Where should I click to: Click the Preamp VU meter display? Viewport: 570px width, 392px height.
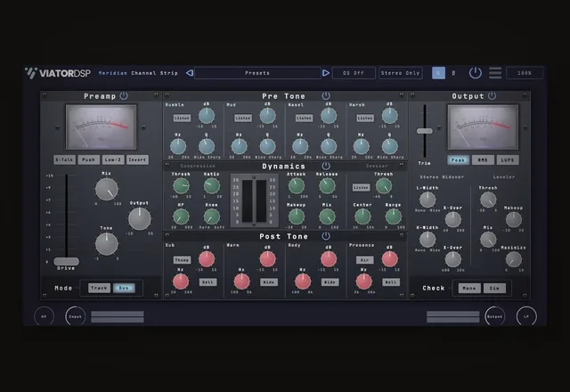pyautogui.click(x=101, y=127)
